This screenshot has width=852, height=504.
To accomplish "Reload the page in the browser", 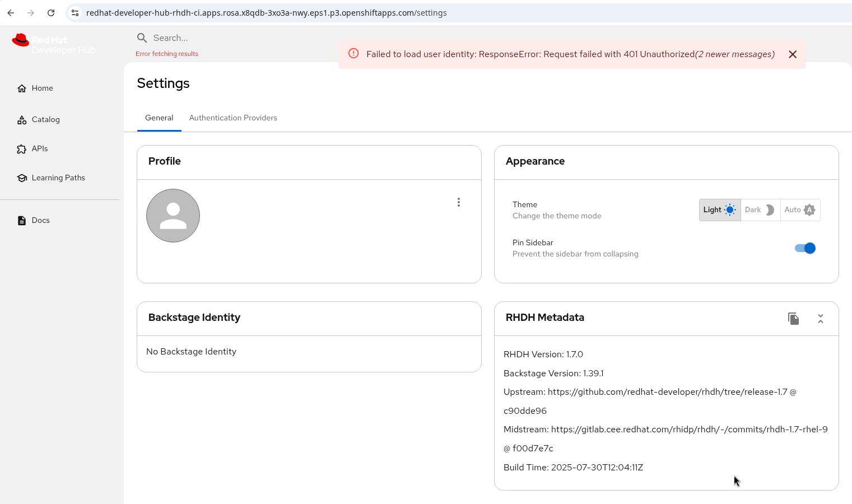I will 51,13.
